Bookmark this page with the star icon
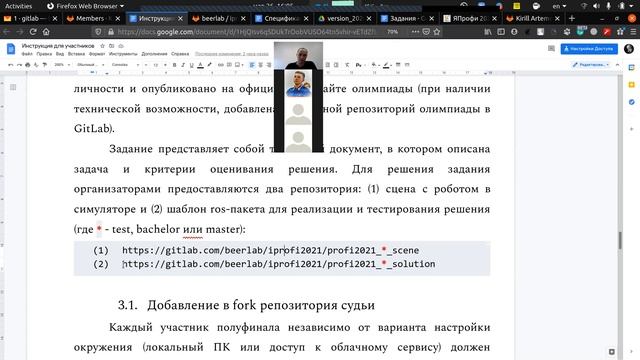This screenshot has width=640, height=360. pos(437,31)
